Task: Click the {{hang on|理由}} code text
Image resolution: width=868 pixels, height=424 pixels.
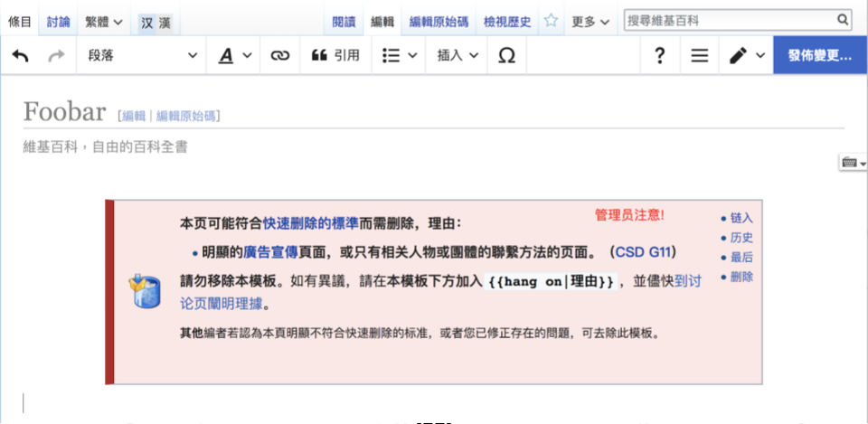Action: tap(551, 282)
